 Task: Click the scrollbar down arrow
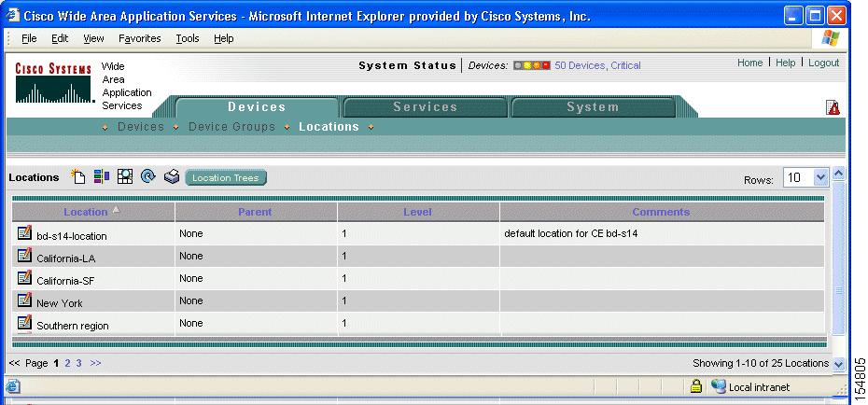[838, 364]
